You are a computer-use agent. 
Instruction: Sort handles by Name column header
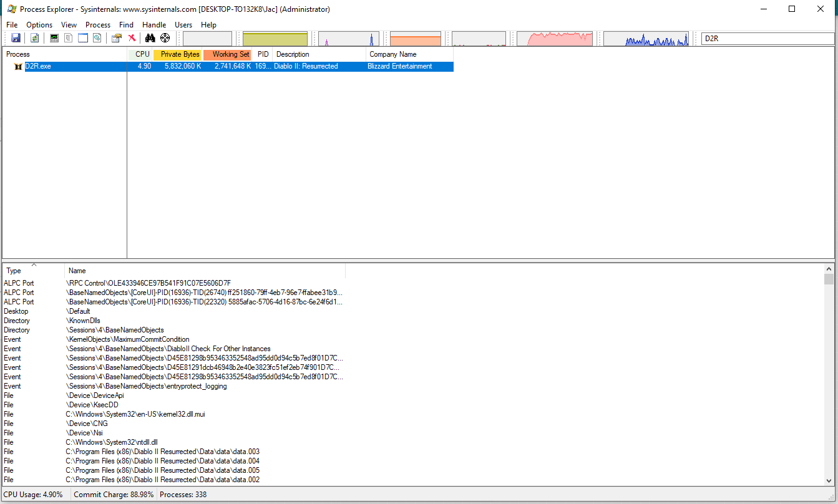(x=205, y=271)
